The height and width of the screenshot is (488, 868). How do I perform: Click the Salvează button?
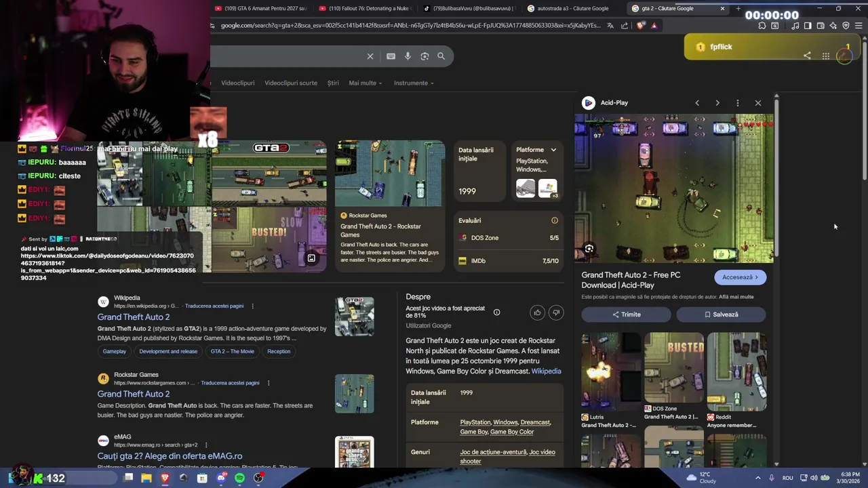click(x=721, y=314)
